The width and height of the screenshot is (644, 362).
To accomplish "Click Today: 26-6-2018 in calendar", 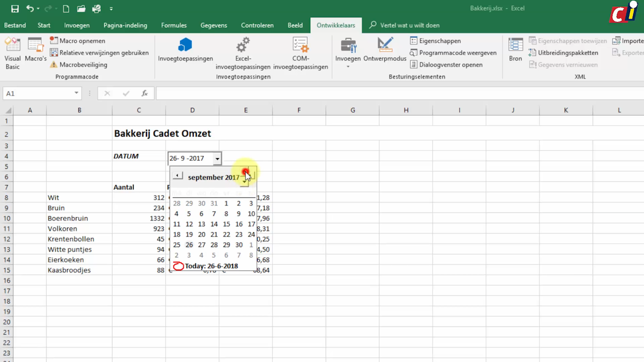I will pyautogui.click(x=211, y=266).
